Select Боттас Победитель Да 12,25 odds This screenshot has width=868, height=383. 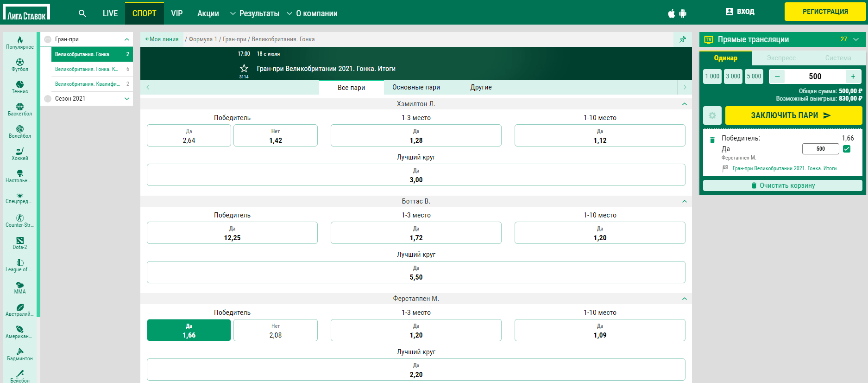coord(232,233)
